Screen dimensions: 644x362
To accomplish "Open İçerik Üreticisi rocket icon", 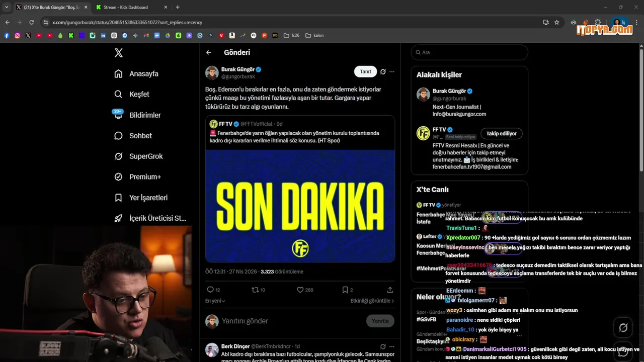I will pyautogui.click(x=118, y=218).
